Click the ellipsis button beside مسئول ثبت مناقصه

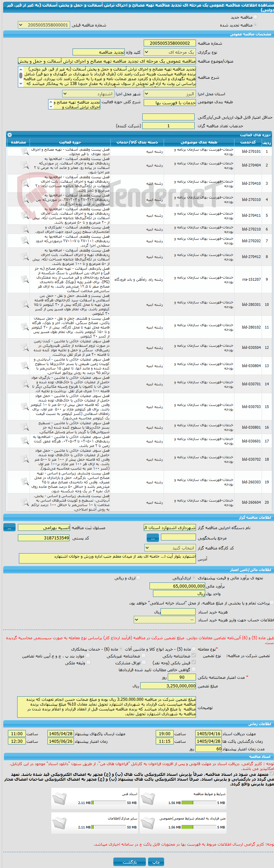click(9, 527)
